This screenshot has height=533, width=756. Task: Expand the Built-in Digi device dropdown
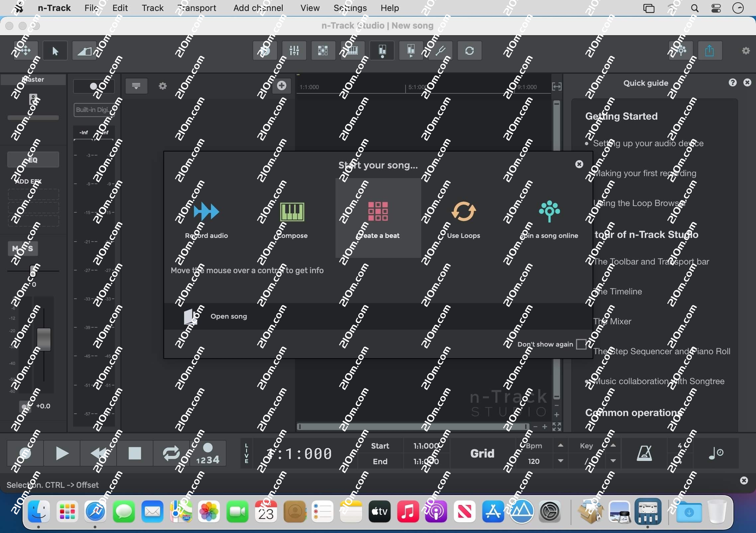click(94, 110)
